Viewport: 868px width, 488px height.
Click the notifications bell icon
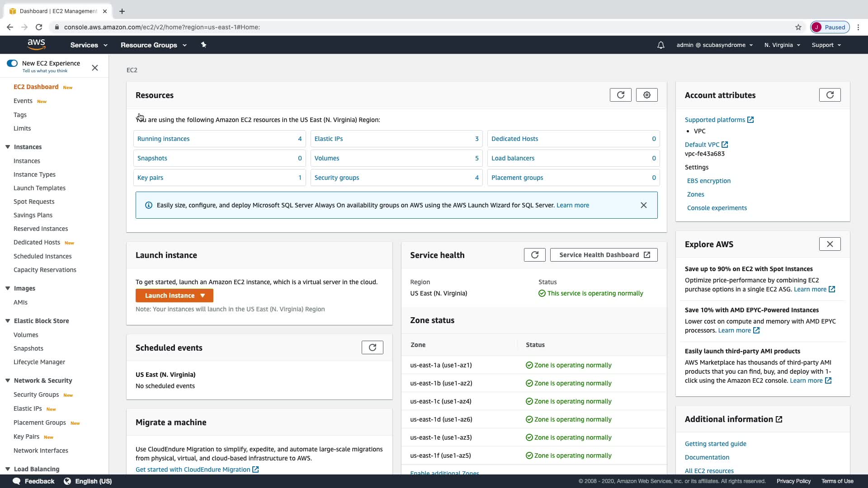tap(660, 45)
